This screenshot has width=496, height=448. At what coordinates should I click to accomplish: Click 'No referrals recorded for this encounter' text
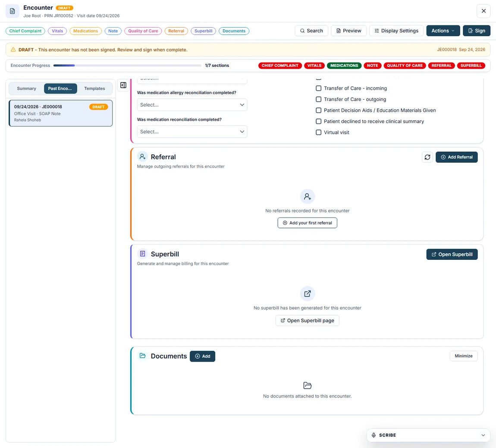coord(307,211)
